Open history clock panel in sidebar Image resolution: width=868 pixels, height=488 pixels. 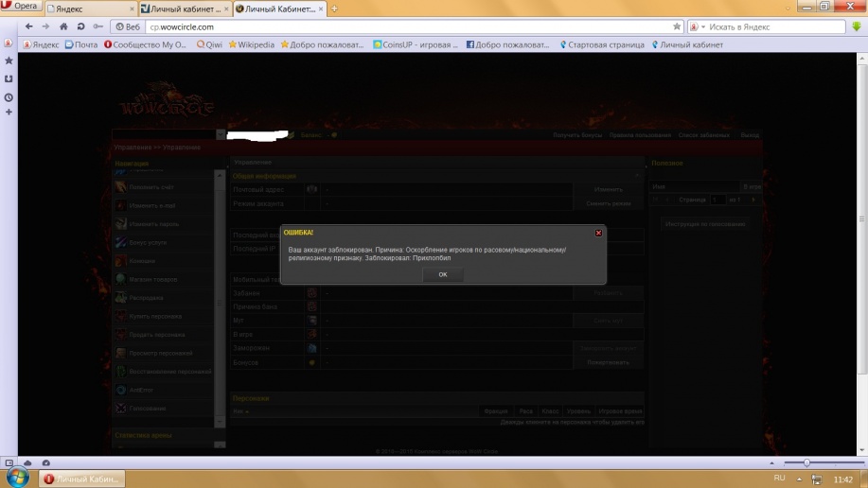(x=9, y=96)
